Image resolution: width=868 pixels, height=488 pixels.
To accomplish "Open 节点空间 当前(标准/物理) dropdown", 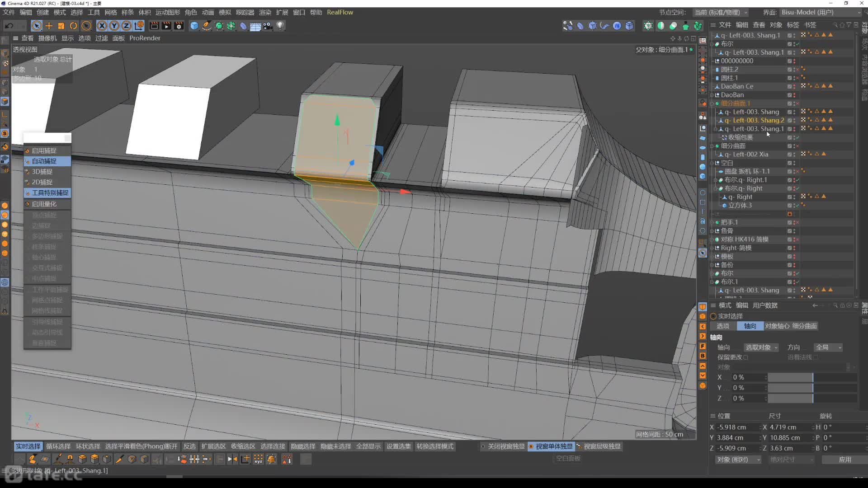I will [x=721, y=12].
